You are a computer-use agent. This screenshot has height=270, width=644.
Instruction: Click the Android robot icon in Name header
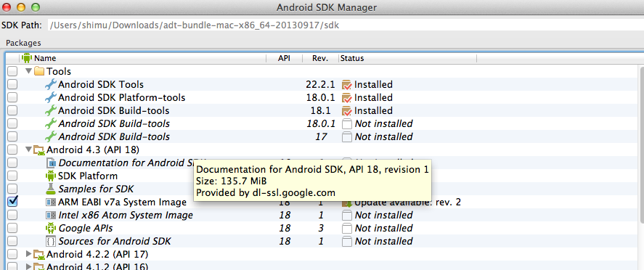pyautogui.click(x=27, y=58)
